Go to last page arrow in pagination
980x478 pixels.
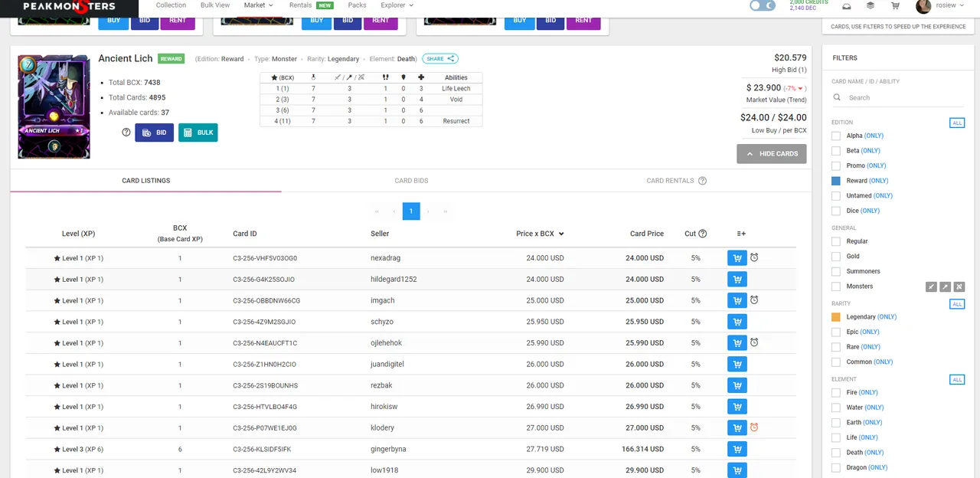[x=446, y=211]
